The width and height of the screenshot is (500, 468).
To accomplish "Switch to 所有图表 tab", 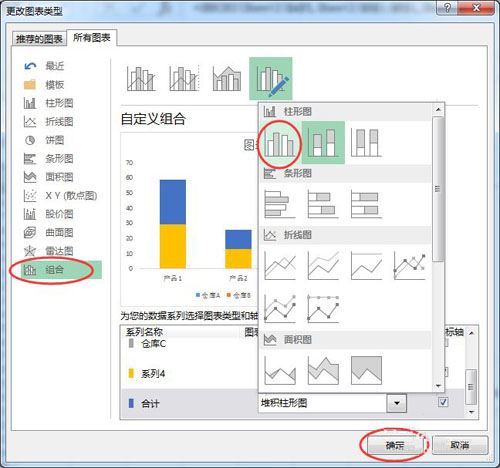I will point(92,38).
